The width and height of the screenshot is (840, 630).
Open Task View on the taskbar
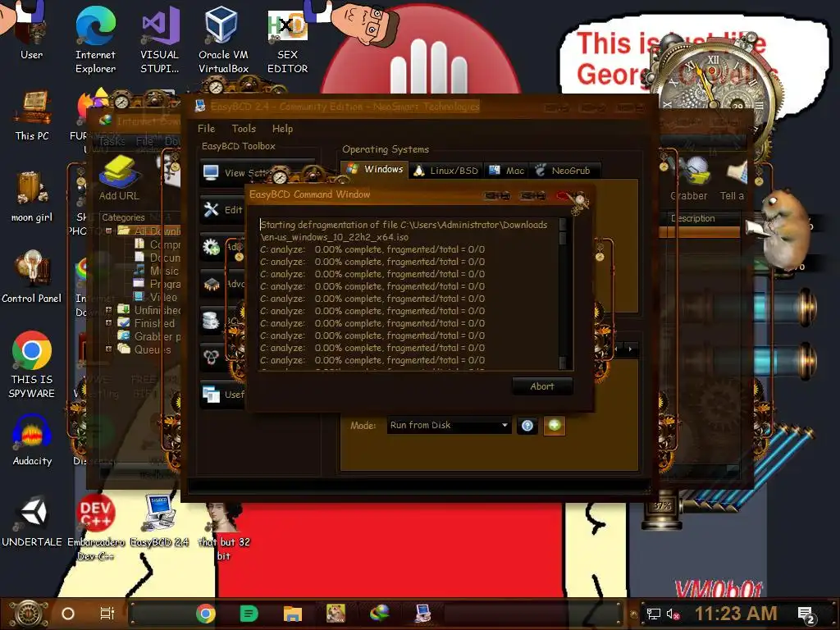point(107,614)
